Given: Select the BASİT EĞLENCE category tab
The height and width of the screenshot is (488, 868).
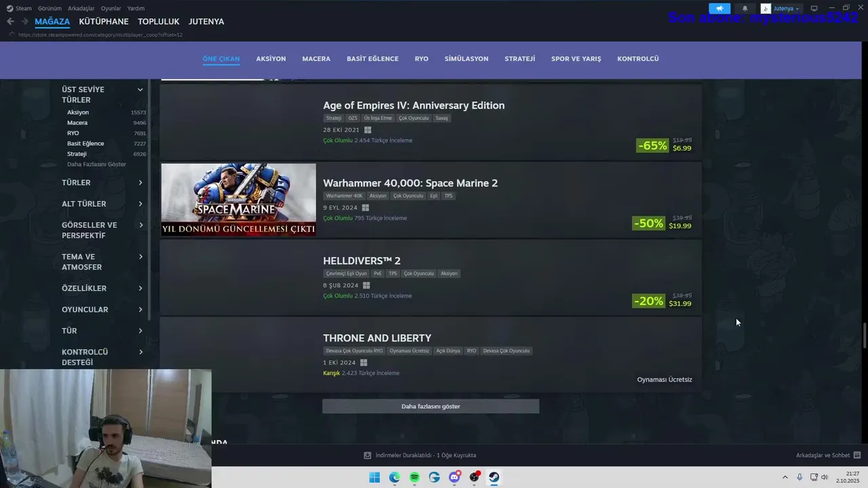Looking at the screenshot, I should [372, 59].
